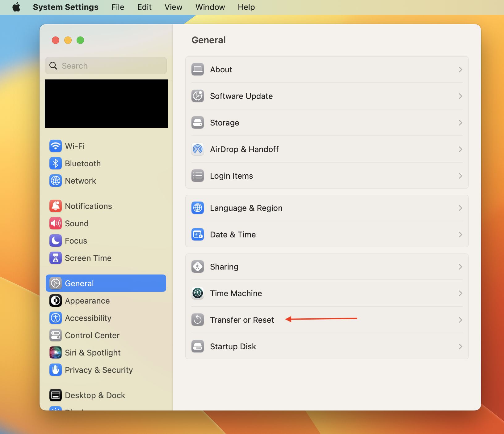This screenshot has height=434, width=504.
Task: Click the Transfer or Reset icon
Action: [198, 320]
